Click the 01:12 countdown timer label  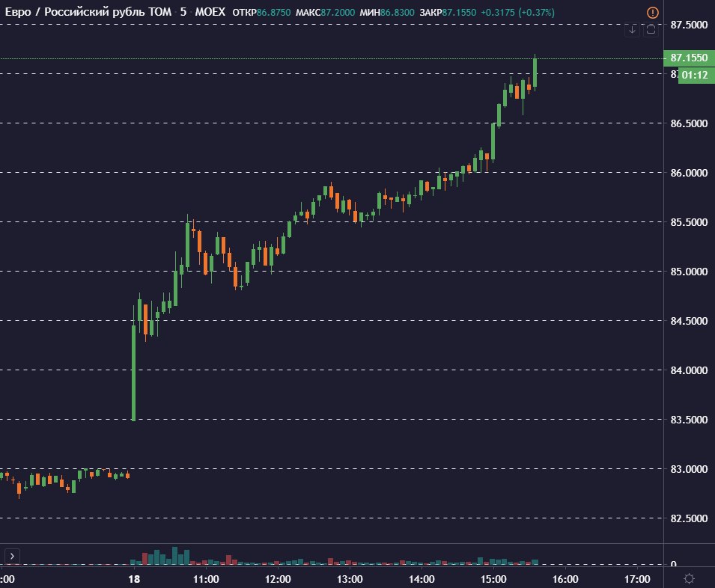[x=696, y=75]
